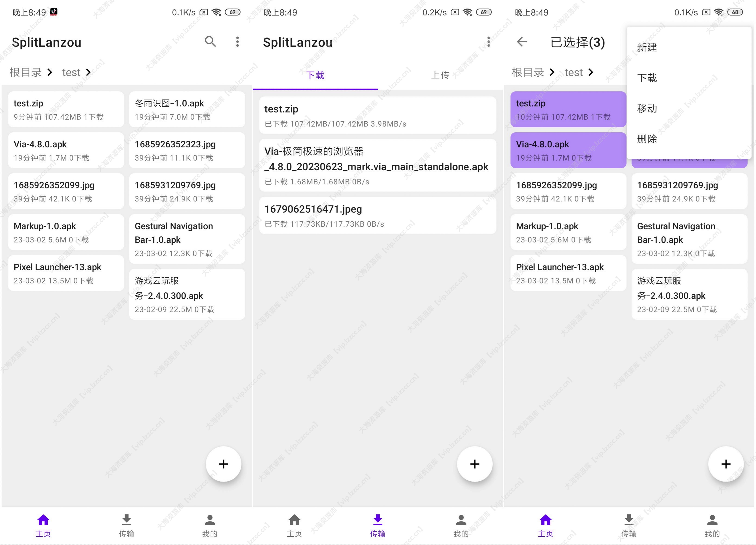
Task: Deselect the highlighted test.zip card
Action: point(568,109)
